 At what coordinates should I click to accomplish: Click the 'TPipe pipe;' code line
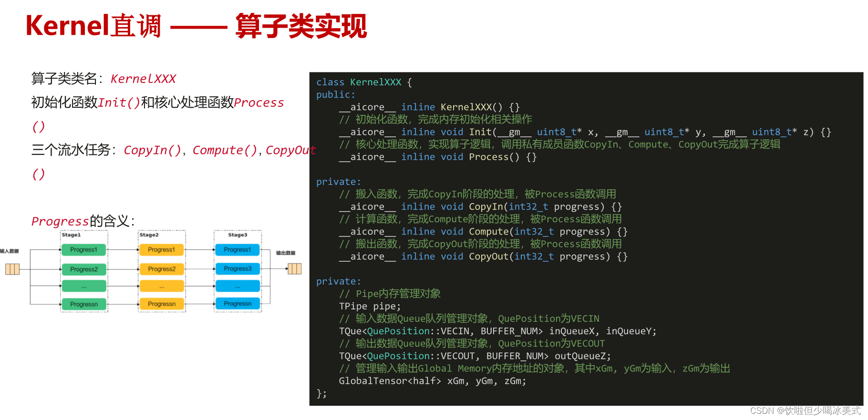click(x=370, y=306)
